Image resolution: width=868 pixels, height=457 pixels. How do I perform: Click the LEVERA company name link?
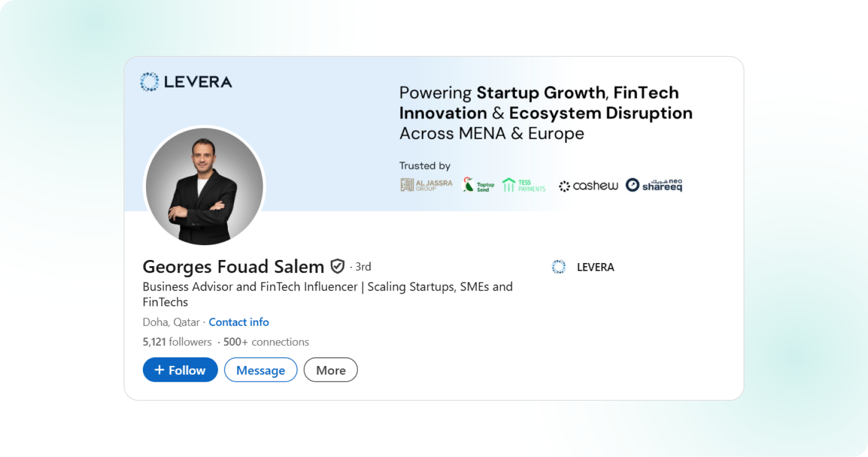pyautogui.click(x=595, y=267)
